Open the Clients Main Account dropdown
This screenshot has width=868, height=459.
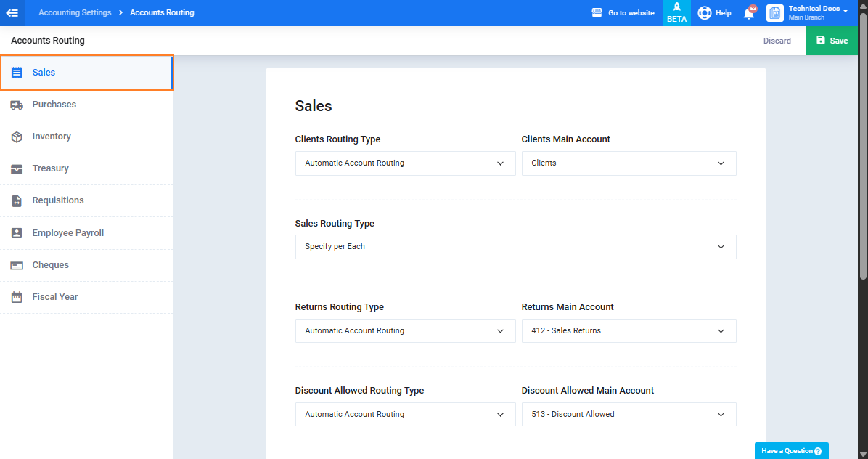point(629,163)
